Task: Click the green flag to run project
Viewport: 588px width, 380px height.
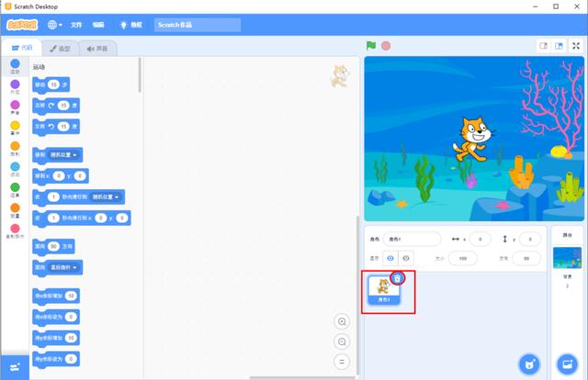Action: pos(371,45)
